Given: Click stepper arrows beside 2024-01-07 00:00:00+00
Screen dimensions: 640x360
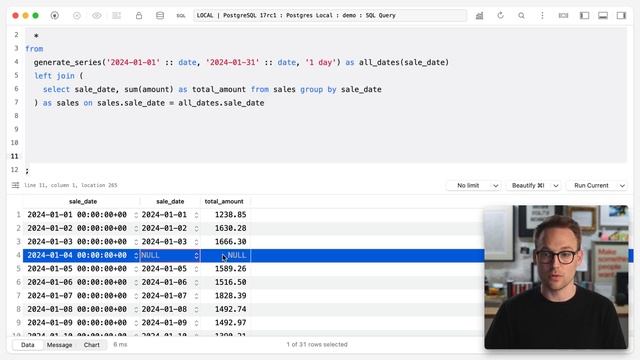Looking at the screenshot, I should click(x=136, y=296).
